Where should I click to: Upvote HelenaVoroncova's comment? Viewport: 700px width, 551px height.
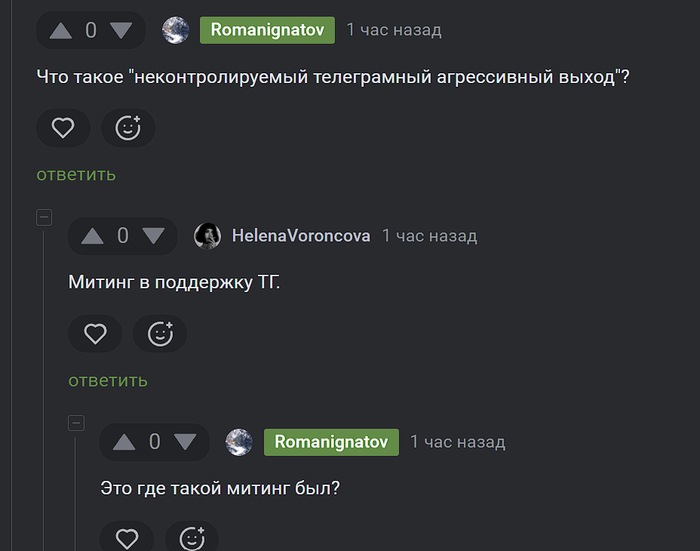click(93, 236)
